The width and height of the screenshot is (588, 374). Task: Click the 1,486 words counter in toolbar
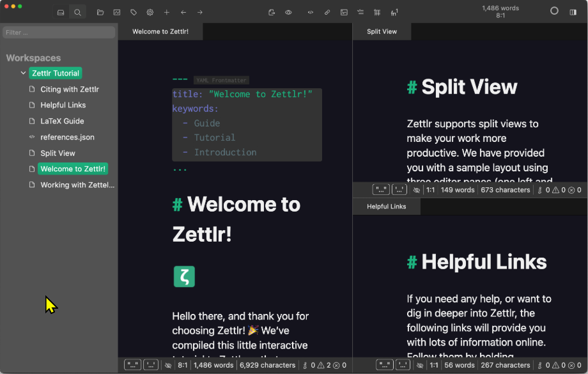[500, 8]
